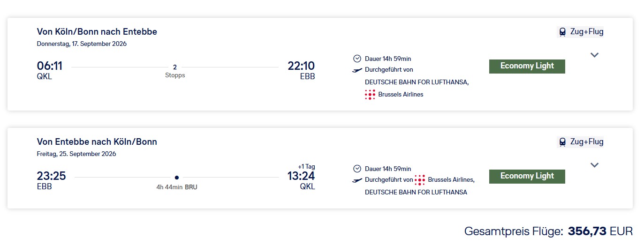Click the Lufthansa crane icon on the outbound flight

coord(357,70)
